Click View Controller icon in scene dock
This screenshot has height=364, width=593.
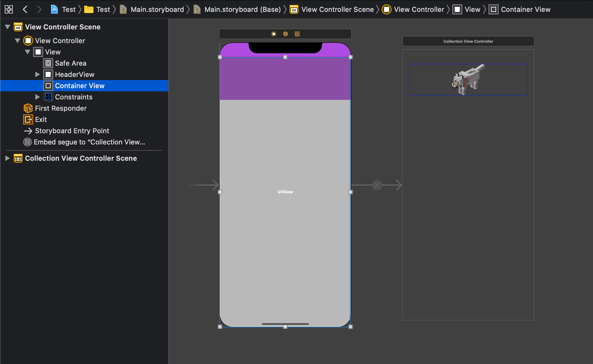[x=274, y=34]
